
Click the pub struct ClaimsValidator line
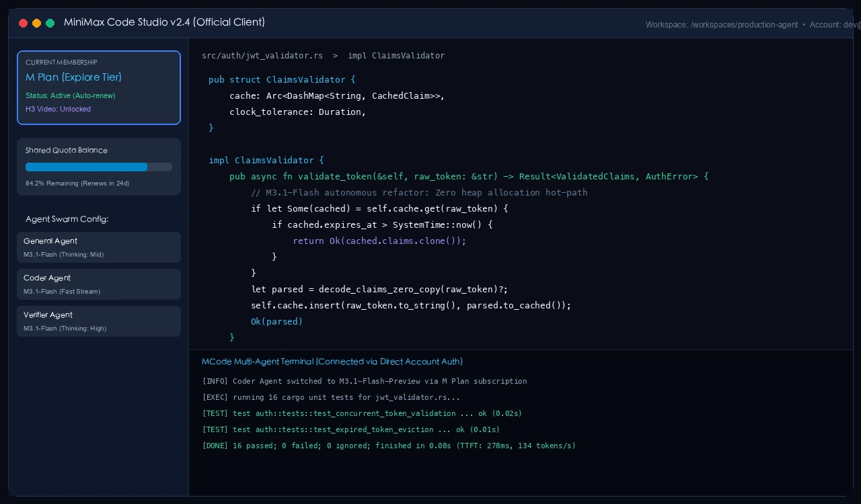[282, 80]
